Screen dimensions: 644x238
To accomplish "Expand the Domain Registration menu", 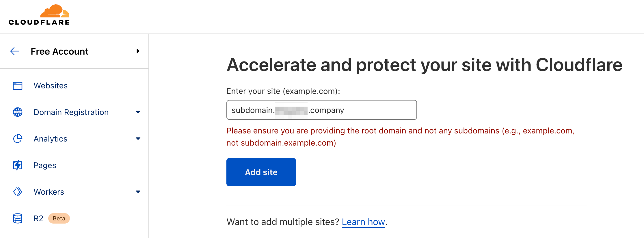I will (138, 112).
